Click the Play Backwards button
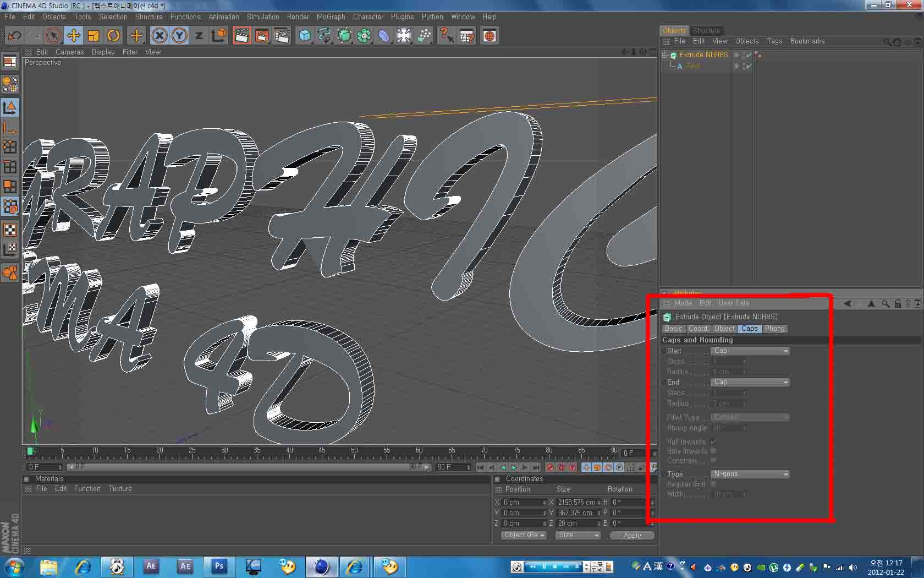This screenshot has height=578, width=924. click(503, 467)
